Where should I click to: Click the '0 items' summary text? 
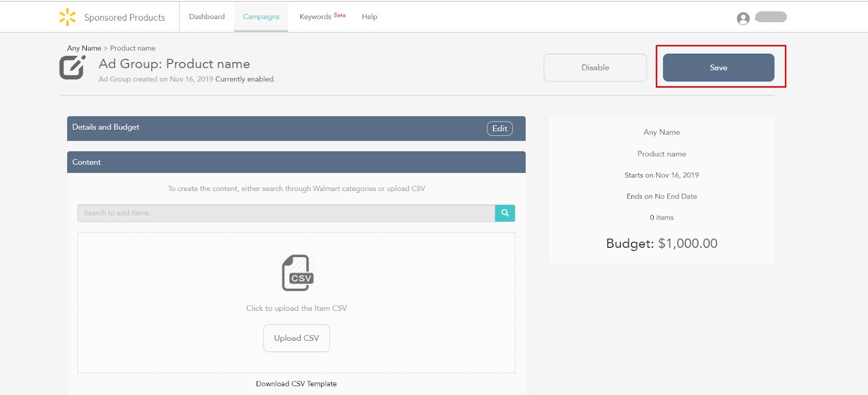662,218
